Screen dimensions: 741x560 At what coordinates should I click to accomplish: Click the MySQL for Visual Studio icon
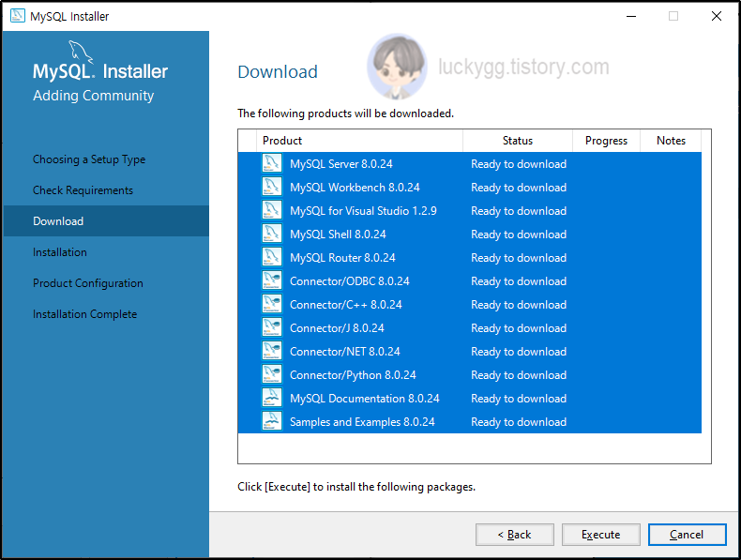pyautogui.click(x=272, y=210)
